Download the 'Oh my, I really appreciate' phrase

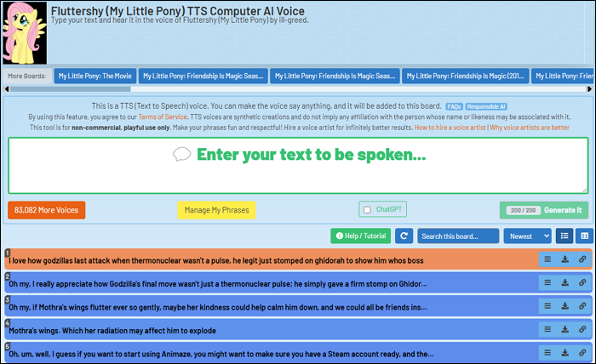pyautogui.click(x=564, y=282)
